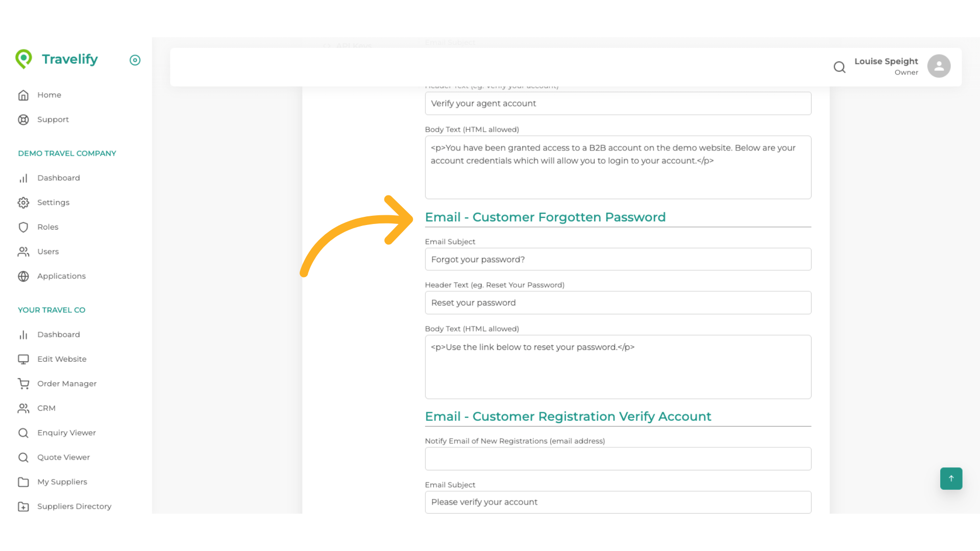Open Edit Website monitor icon

point(23,359)
